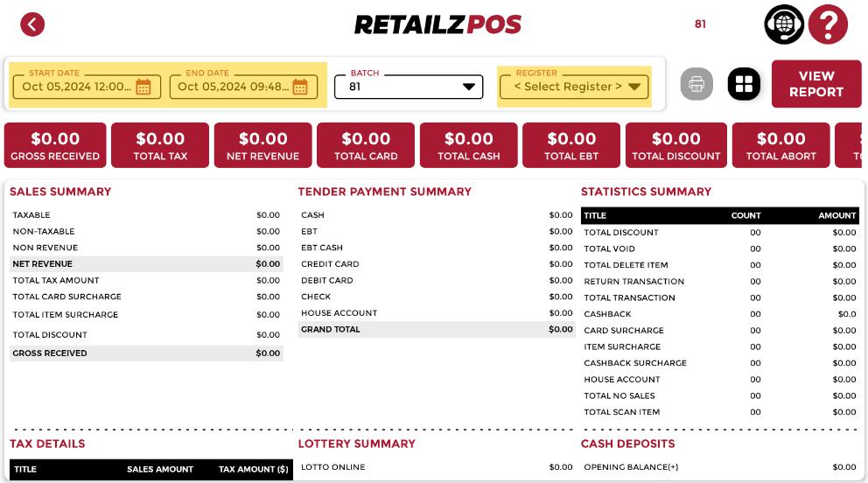
Task: Go back using the red arrow icon
Action: (32, 24)
